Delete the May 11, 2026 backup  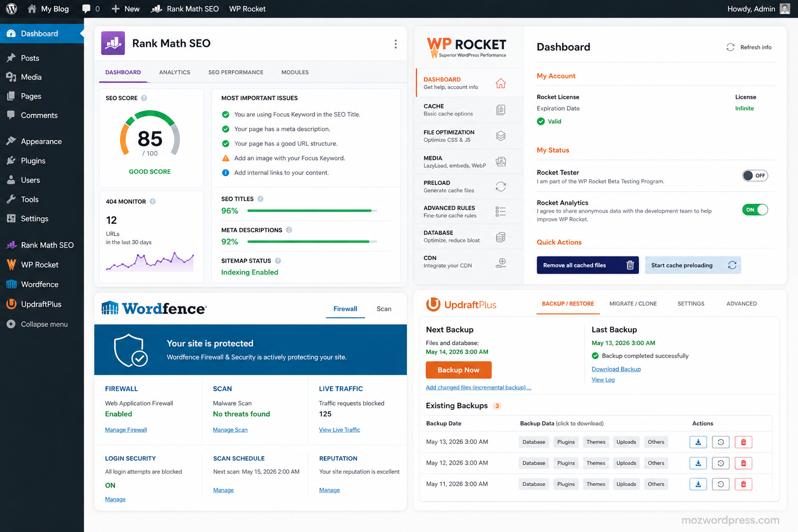pyautogui.click(x=743, y=484)
